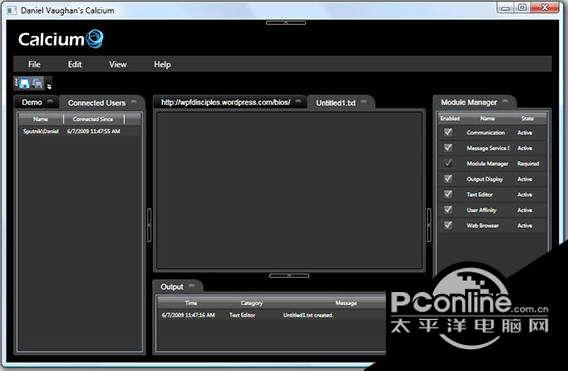Collapse the right pane with the splitter grip

(429, 225)
